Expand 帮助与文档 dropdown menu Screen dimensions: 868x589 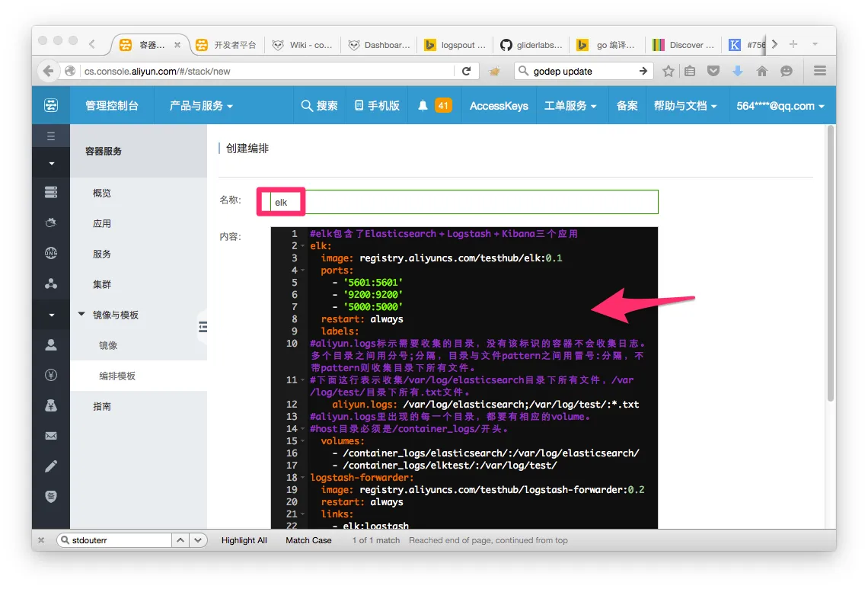(685, 106)
